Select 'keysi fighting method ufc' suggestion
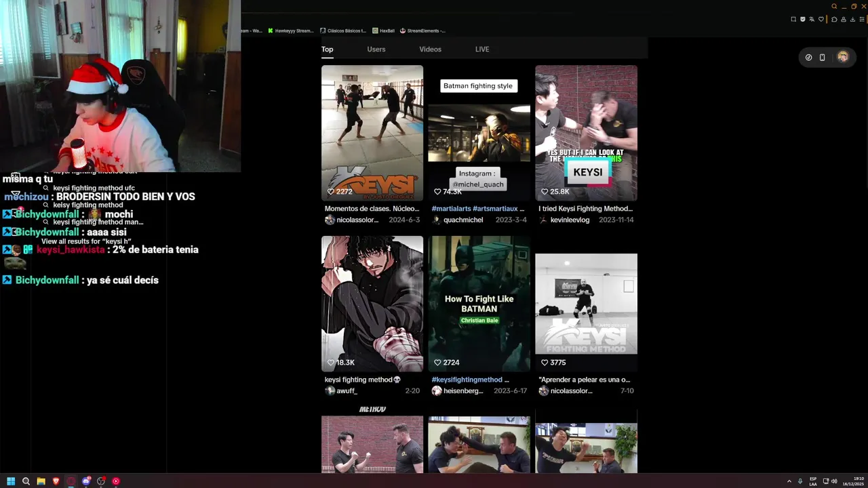Viewport: 868px width, 488px height. 94,188
